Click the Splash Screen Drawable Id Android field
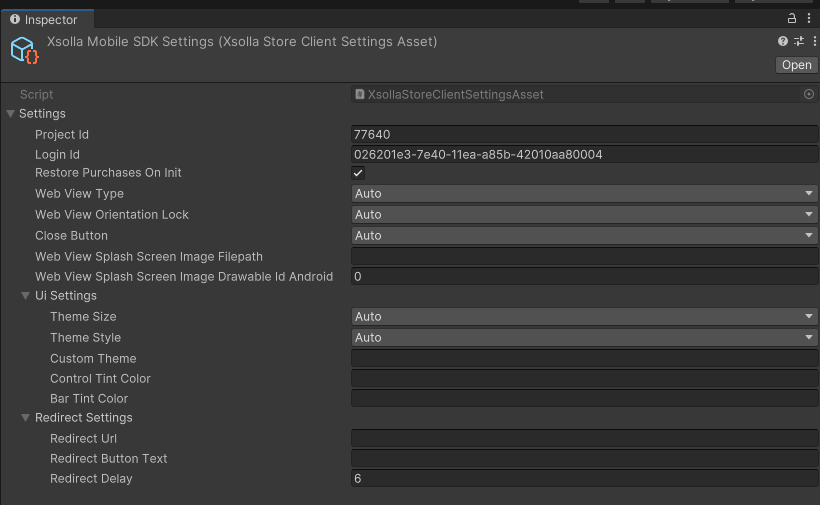This screenshot has height=505, width=820. [585, 276]
